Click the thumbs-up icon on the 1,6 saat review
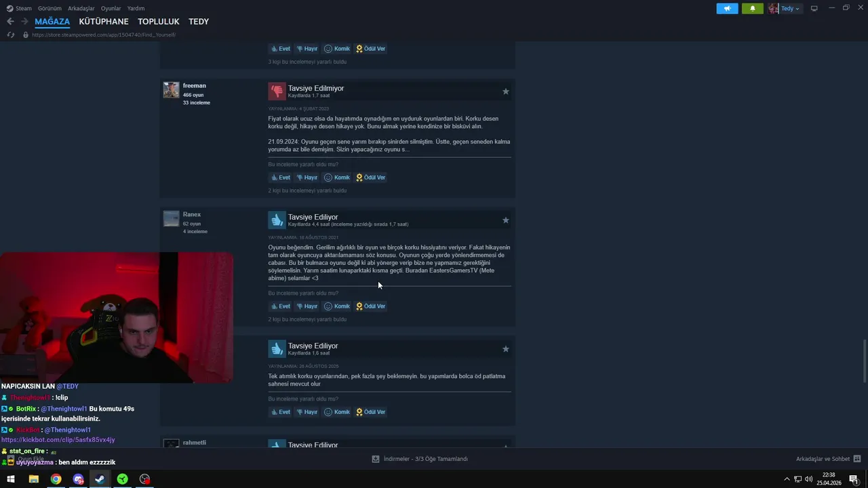 277,348
